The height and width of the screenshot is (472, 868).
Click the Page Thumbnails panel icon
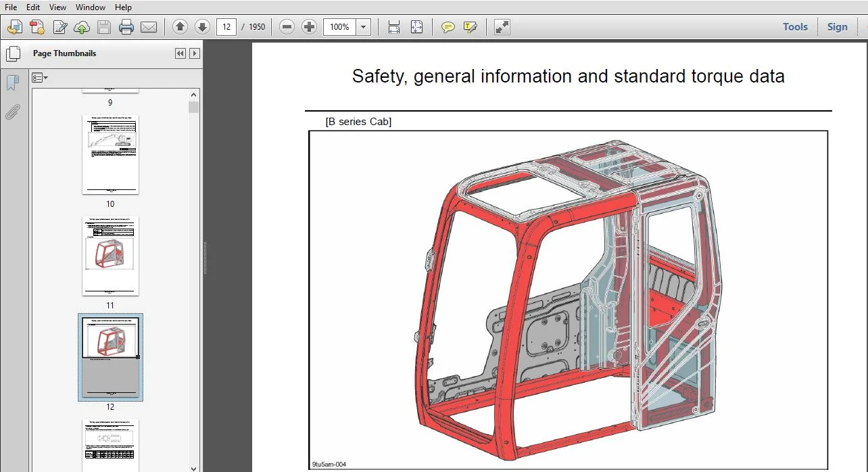[12, 53]
